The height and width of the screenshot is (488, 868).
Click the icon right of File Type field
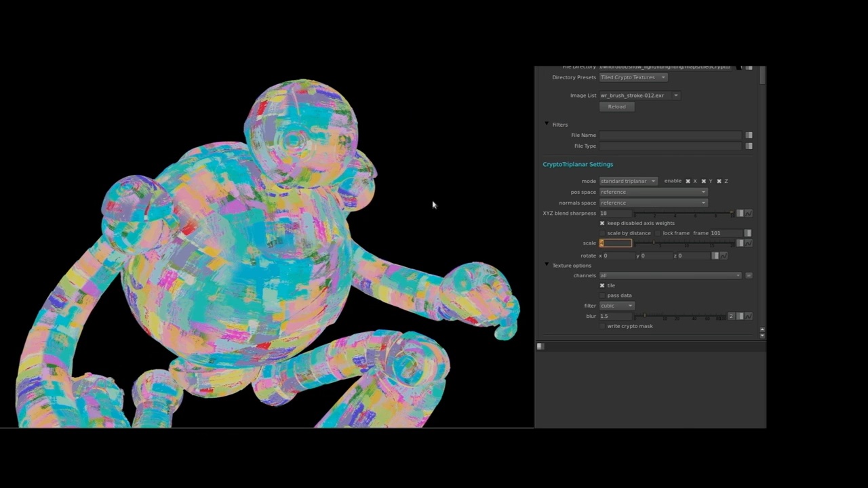pyautogui.click(x=749, y=146)
